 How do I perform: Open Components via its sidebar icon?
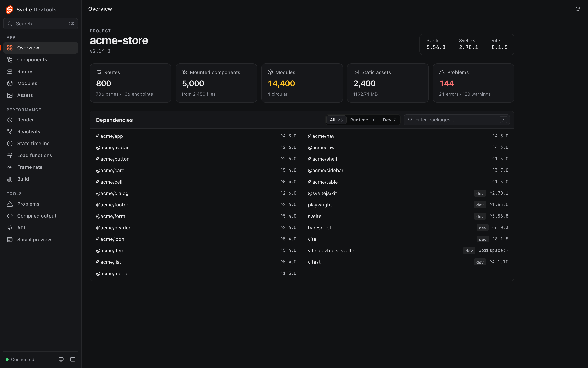pyautogui.click(x=10, y=60)
